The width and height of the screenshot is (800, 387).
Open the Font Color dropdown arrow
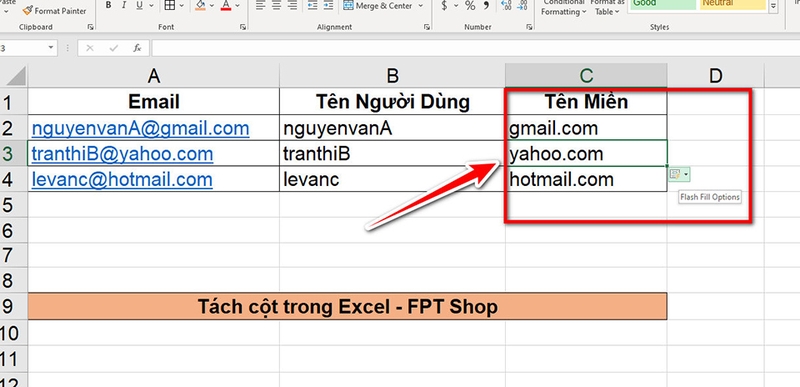238,6
